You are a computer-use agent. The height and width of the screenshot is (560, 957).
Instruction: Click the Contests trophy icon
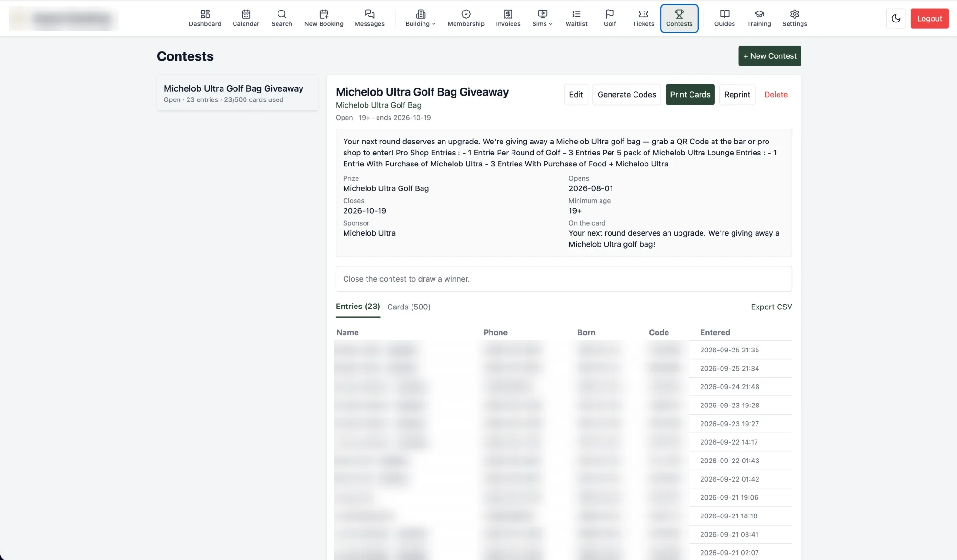point(679,14)
